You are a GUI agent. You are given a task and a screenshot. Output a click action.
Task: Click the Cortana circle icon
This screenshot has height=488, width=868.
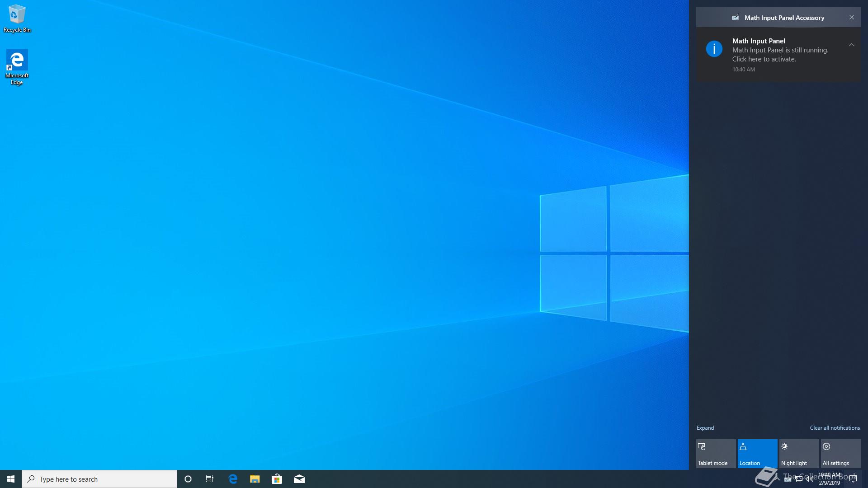pyautogui.click(x=188, y=479)
